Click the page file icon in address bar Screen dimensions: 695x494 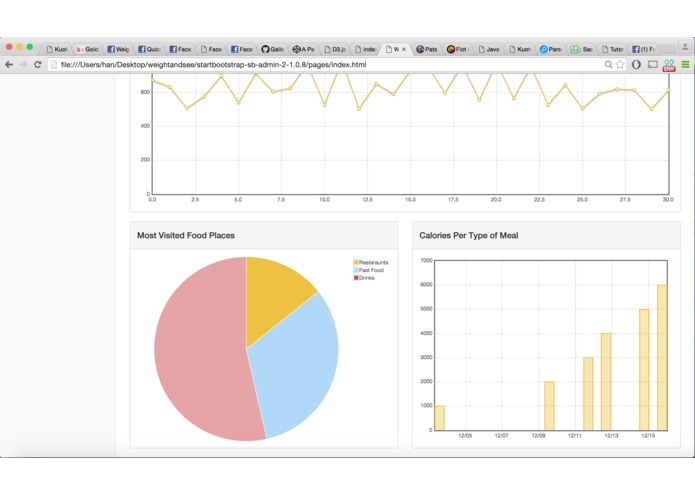pyautogui.click(x=54, y=65)
